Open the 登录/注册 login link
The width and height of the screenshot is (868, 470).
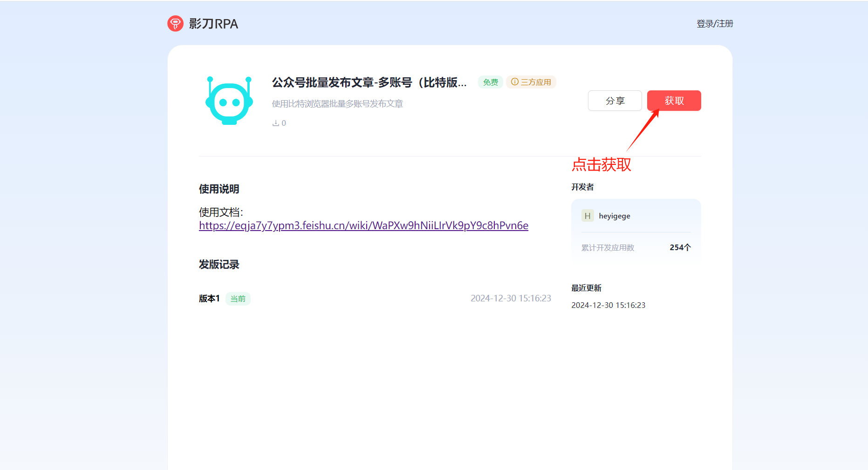[x=715, y=24]
